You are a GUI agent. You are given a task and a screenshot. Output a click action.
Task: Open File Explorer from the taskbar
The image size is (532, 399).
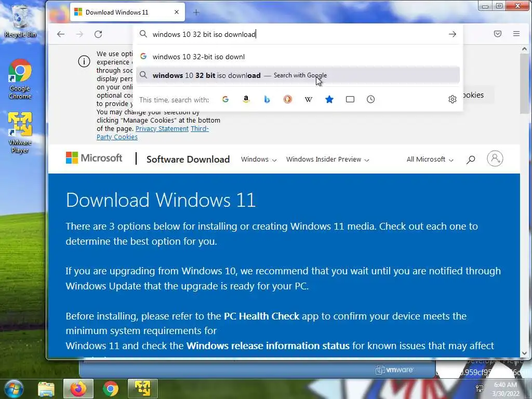pyautogui.click(x=46, y=389)
